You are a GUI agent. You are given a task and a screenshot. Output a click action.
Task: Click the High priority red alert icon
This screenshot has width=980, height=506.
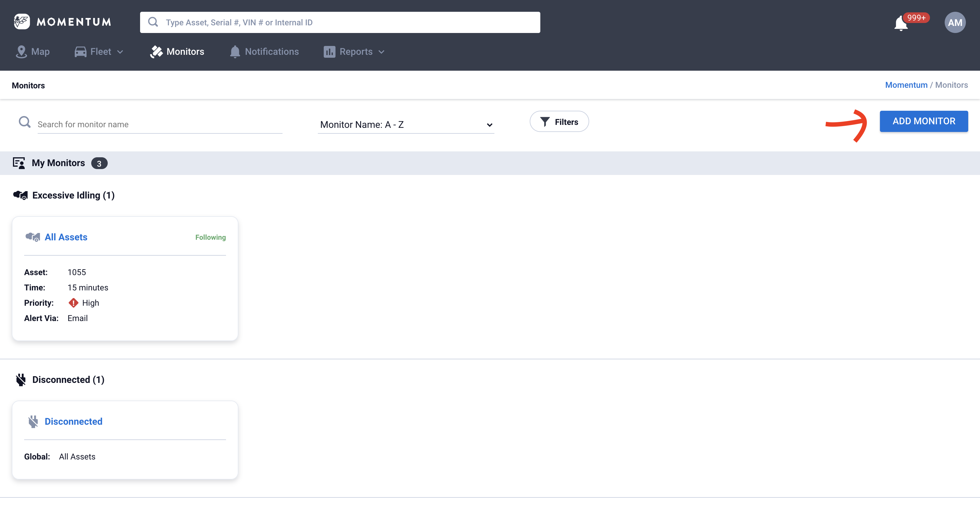tap(73, 303)
